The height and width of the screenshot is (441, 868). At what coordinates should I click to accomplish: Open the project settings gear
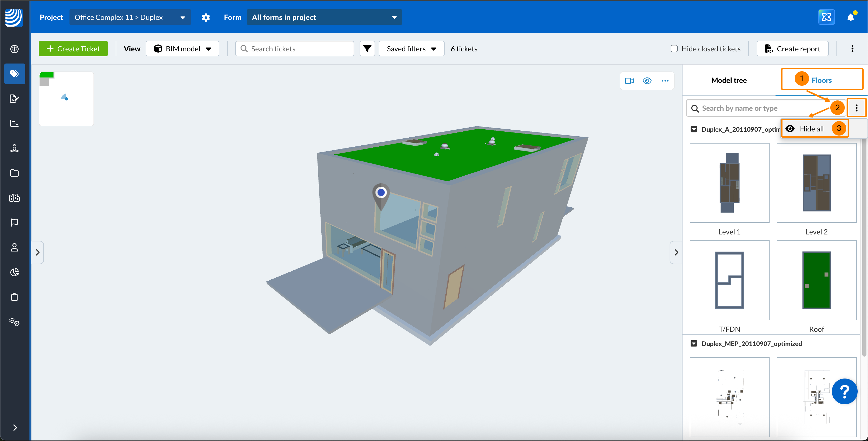pyautogui.click(x=206, y=18)
